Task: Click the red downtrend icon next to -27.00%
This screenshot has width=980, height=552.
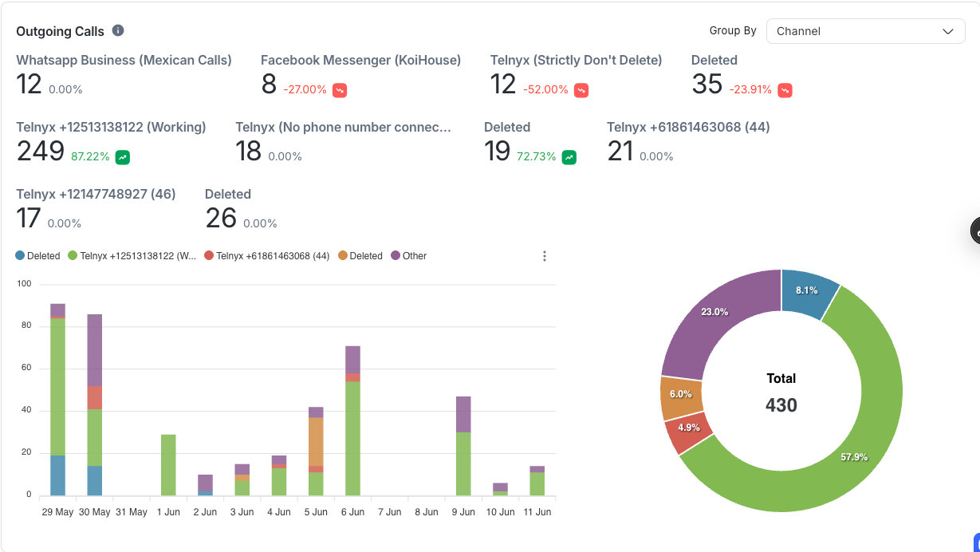Action: [340, 90]
